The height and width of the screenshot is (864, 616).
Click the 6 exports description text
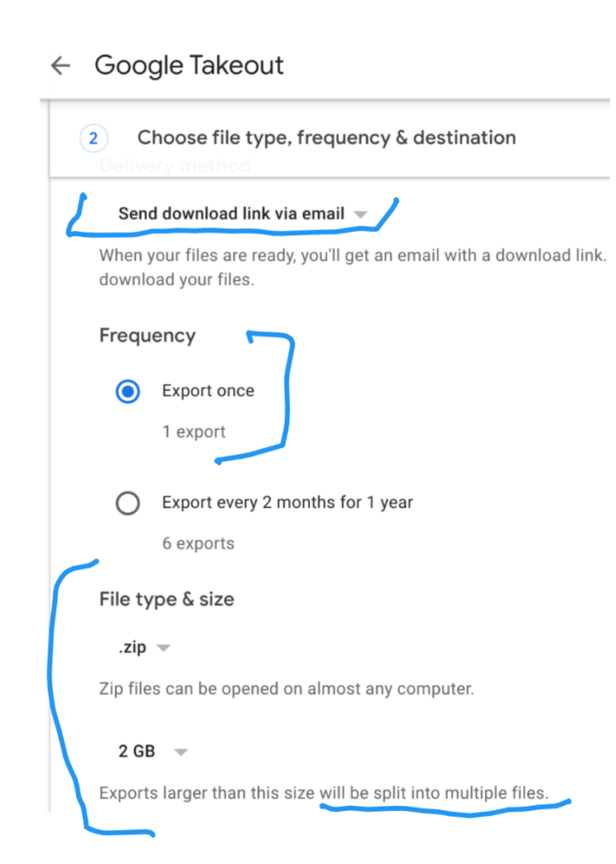(198, 544)
